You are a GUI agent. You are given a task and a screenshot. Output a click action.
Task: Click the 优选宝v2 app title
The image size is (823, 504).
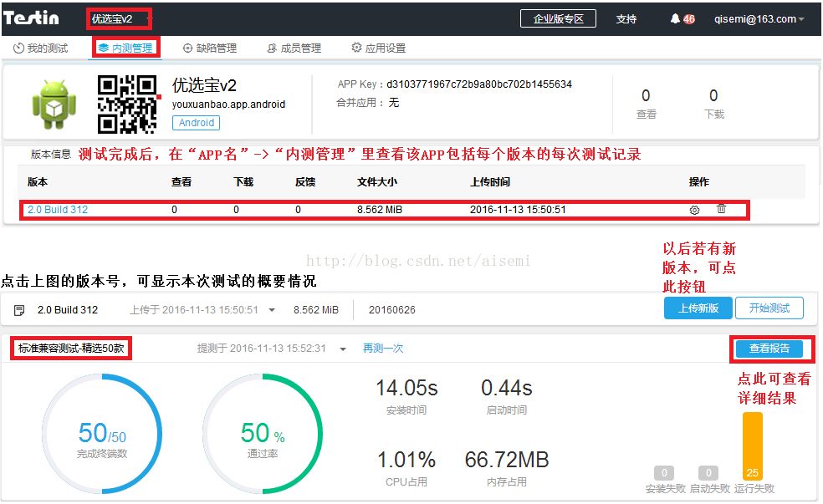coord(204,85)
